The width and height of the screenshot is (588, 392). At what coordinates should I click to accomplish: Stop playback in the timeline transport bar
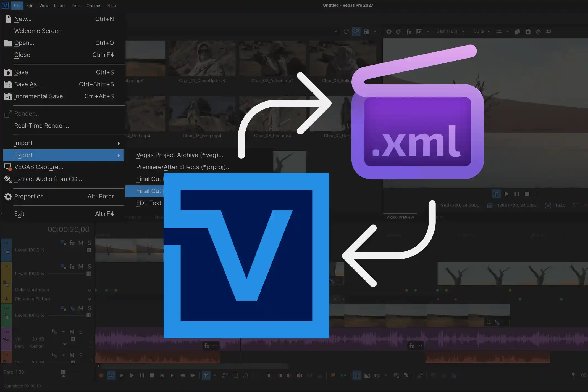(x=152, y=375)
